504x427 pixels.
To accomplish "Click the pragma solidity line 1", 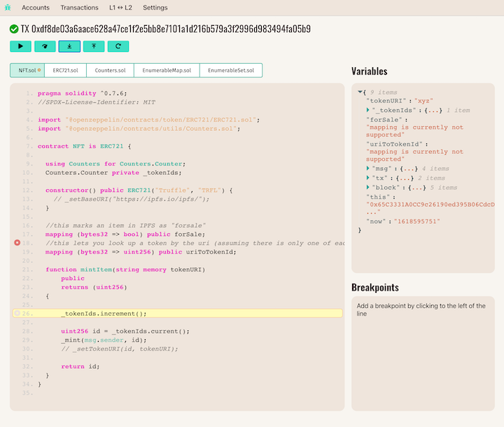I will click(x=83, y=93).
